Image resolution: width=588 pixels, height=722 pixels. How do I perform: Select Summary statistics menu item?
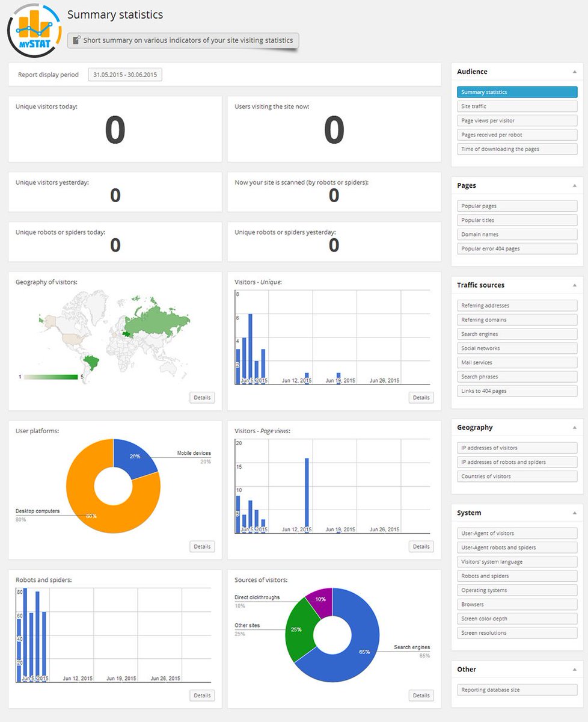(517, 92)
